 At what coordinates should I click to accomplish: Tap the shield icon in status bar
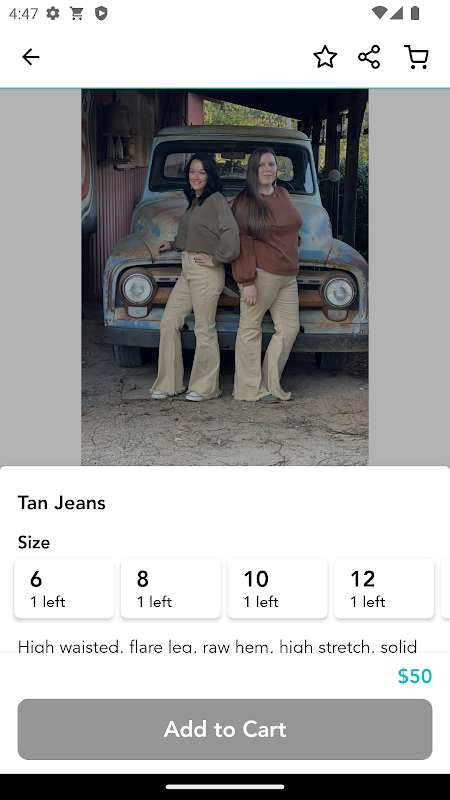point(101,13)
